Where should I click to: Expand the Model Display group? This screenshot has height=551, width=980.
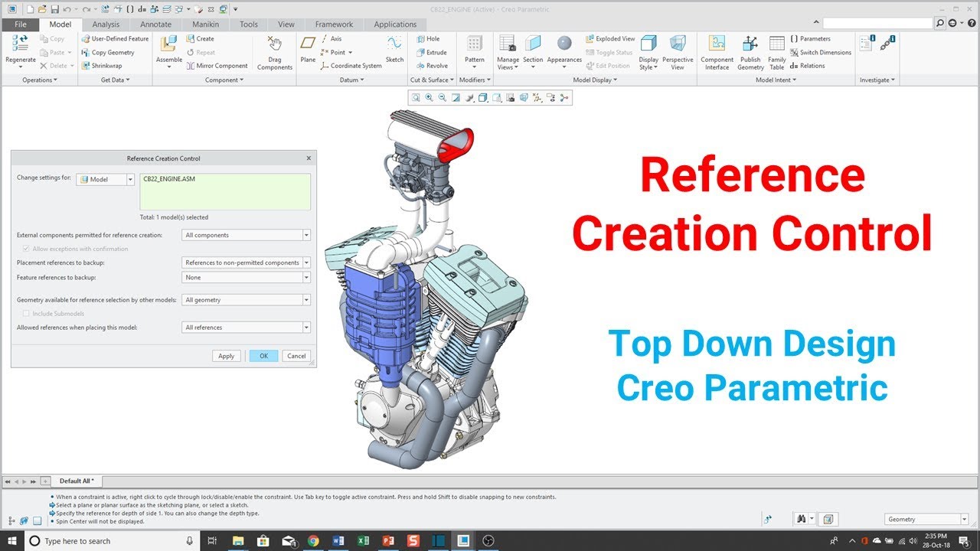(x=595, y=80)
